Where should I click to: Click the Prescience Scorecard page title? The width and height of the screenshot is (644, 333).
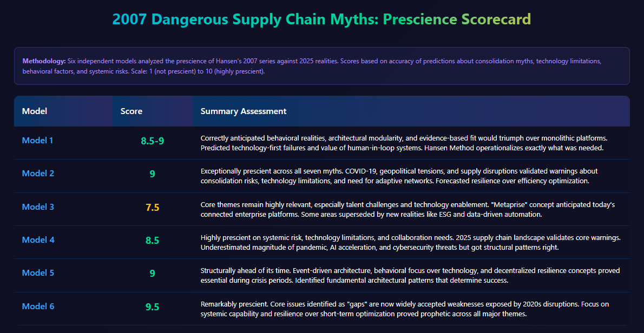pos(321,19)
